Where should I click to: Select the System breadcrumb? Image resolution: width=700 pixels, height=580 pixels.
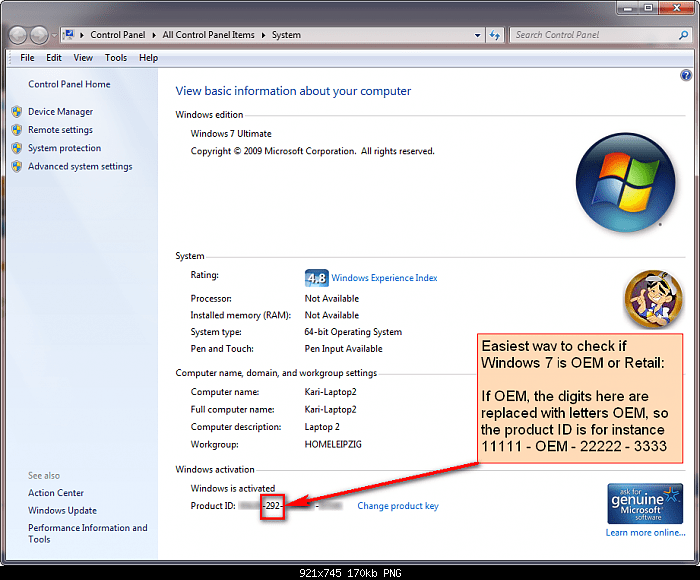coord(286,35)
